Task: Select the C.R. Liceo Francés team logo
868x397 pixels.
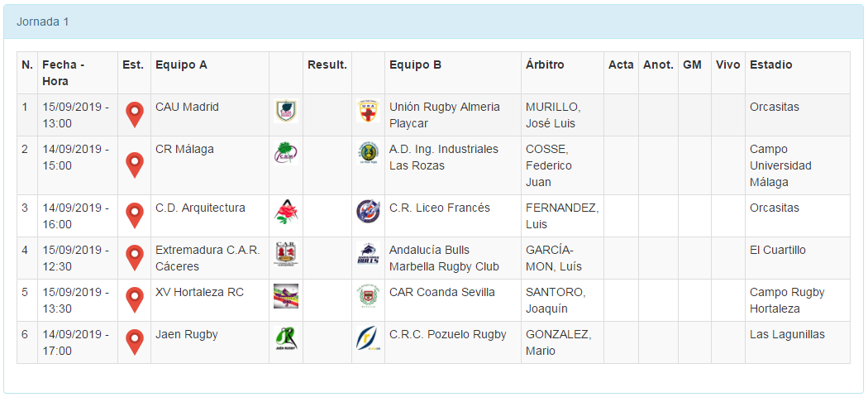Action: 368,212
